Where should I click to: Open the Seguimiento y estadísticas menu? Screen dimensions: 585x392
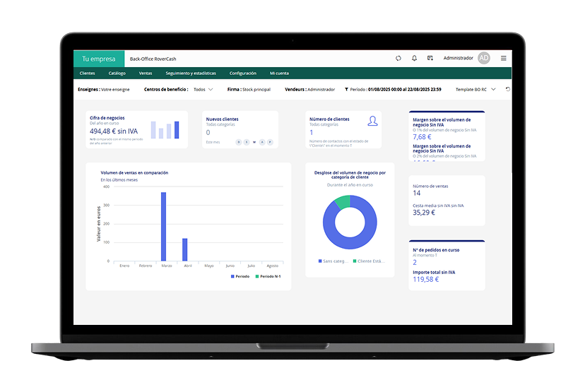pyautogui.click(x=191, y=73)
